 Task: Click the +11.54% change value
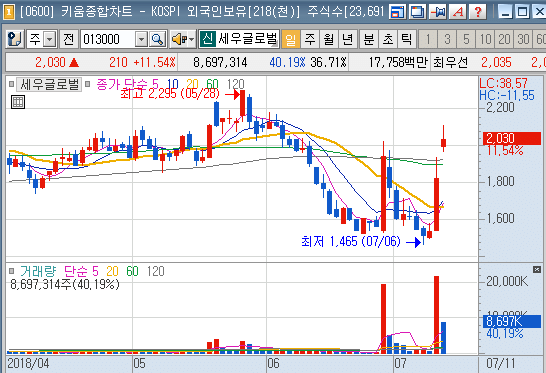coord(155,62)
